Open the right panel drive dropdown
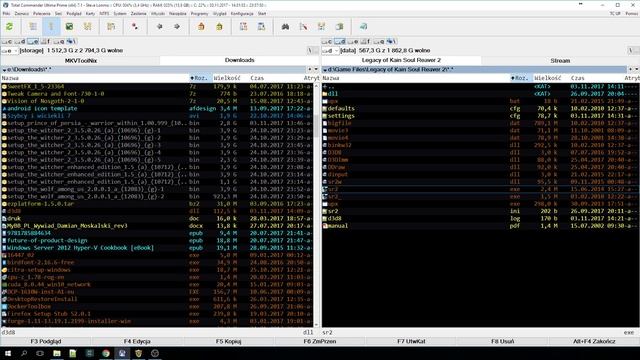 coord(331,51)
